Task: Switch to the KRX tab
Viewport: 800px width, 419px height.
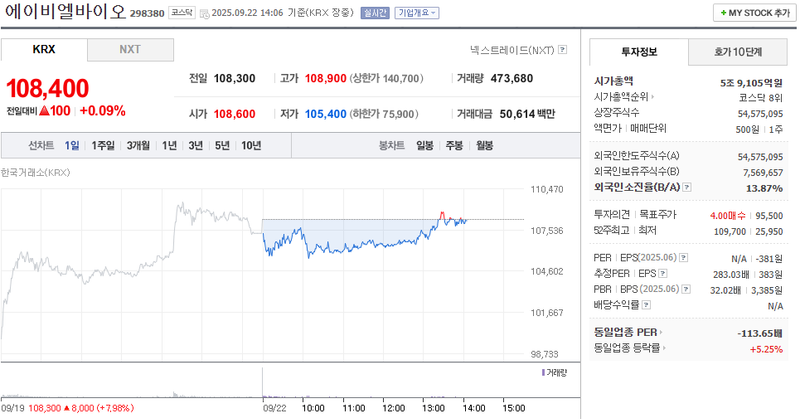Action: click(x=44, y=50)
